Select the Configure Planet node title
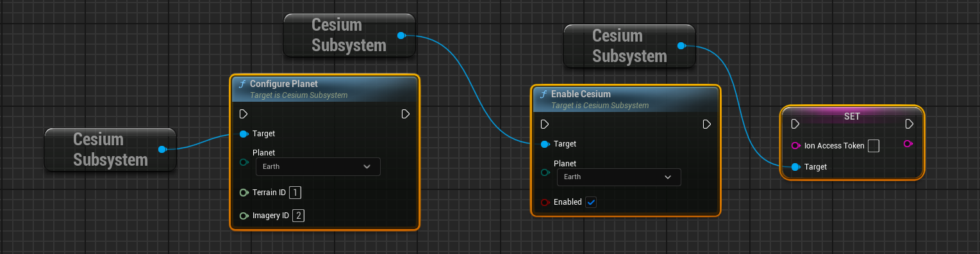This screenshot has height=254, width=980. click(x=283, y=84)
